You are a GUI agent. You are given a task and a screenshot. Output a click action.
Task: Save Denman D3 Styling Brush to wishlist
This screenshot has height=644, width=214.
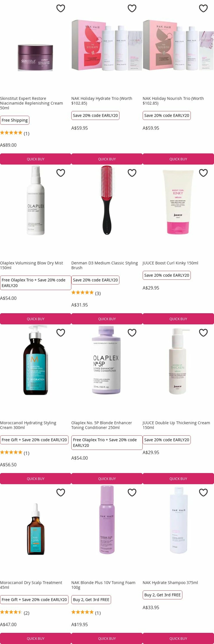point(132,173)
